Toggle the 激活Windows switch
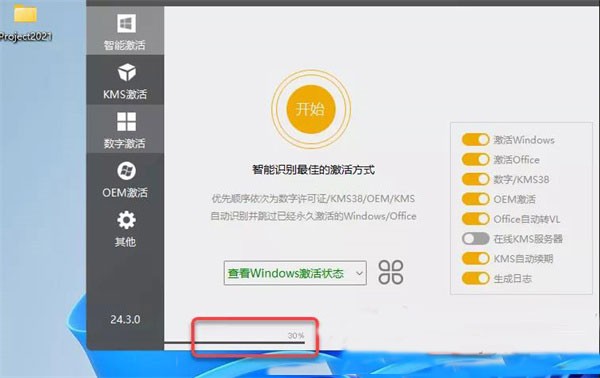600x378 pixels. [475, 140]
